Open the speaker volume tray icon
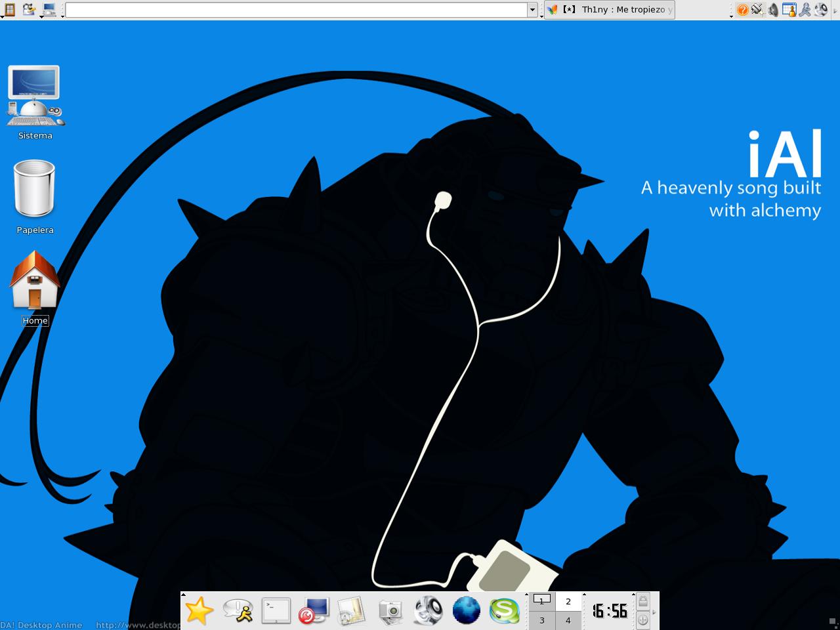Screen dimensions: 840x630 point(773,10)
